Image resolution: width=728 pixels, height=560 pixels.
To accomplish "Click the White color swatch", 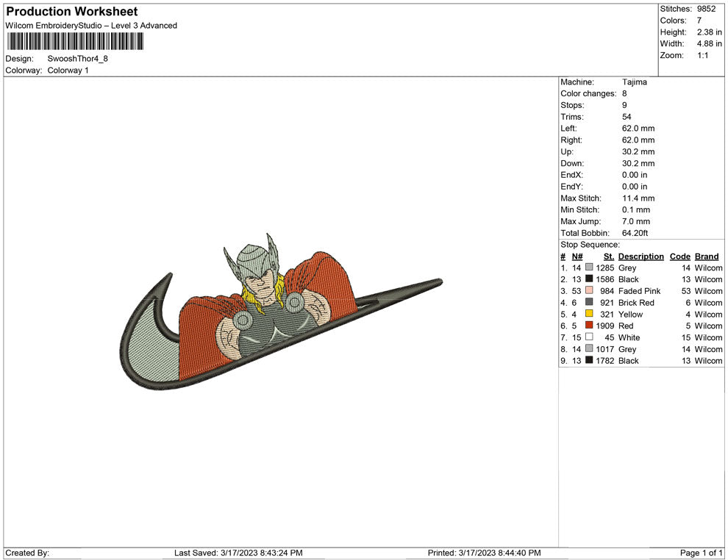I will [x=589, y=337].
